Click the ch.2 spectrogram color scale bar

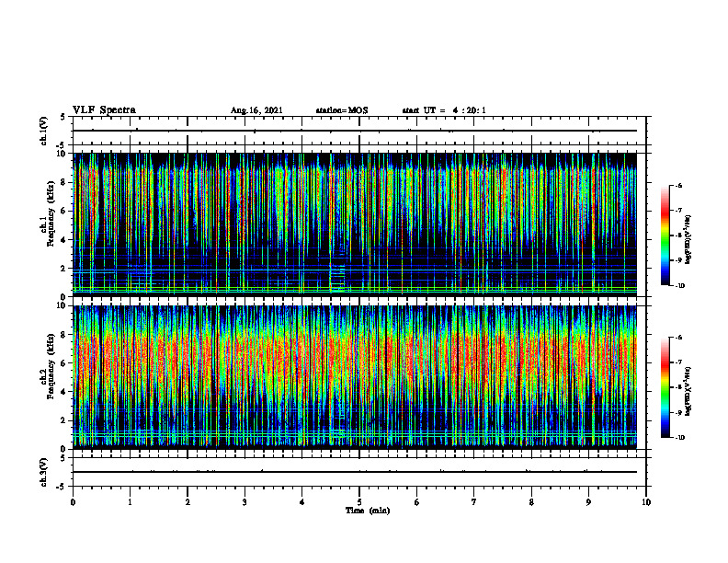[665, 387]
